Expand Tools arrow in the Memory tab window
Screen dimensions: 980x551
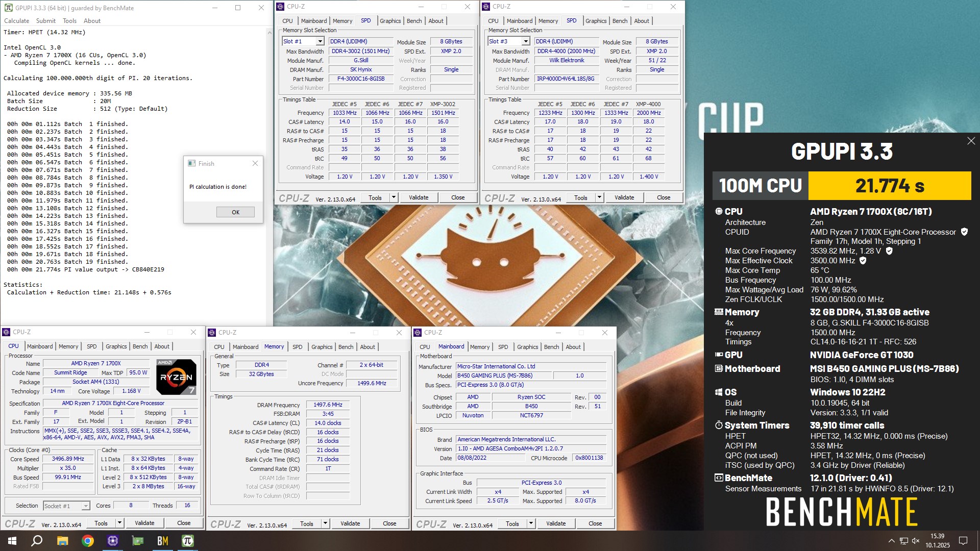coord(325,523)
